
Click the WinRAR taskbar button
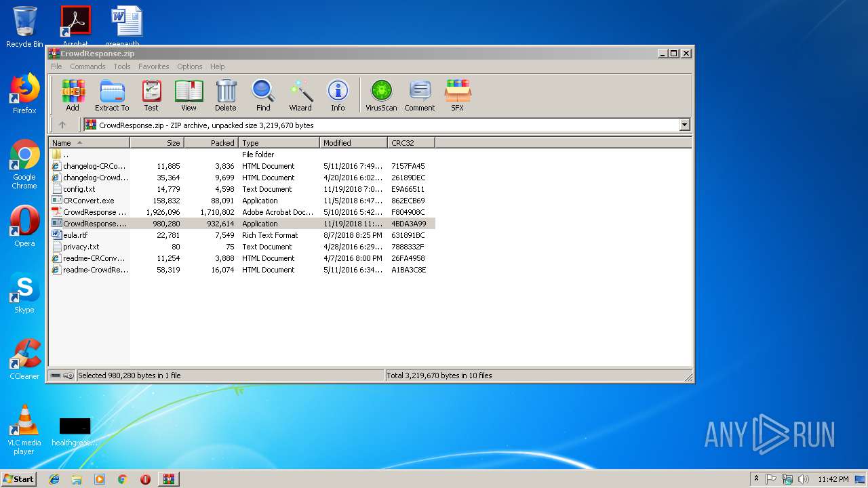pos(168,479)
